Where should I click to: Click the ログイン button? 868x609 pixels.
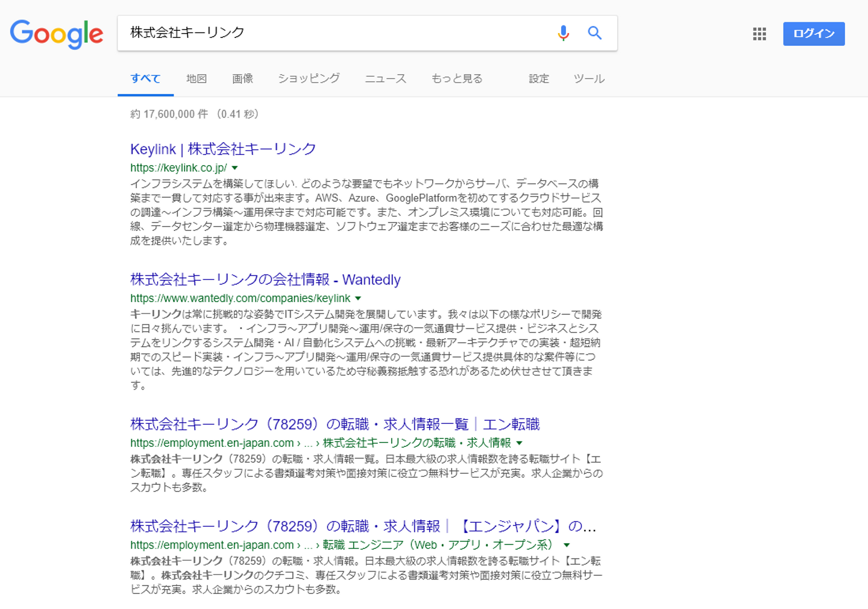[814, 34]
